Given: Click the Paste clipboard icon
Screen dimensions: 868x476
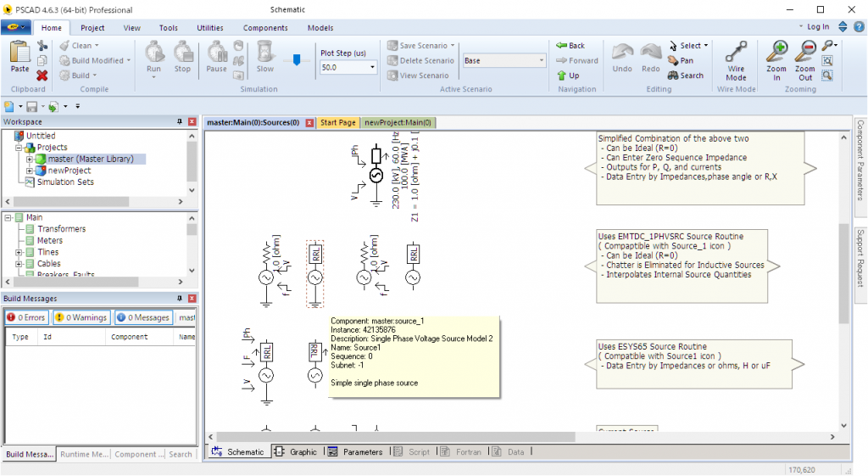Looking at the screenshot, I should (19, 58).
